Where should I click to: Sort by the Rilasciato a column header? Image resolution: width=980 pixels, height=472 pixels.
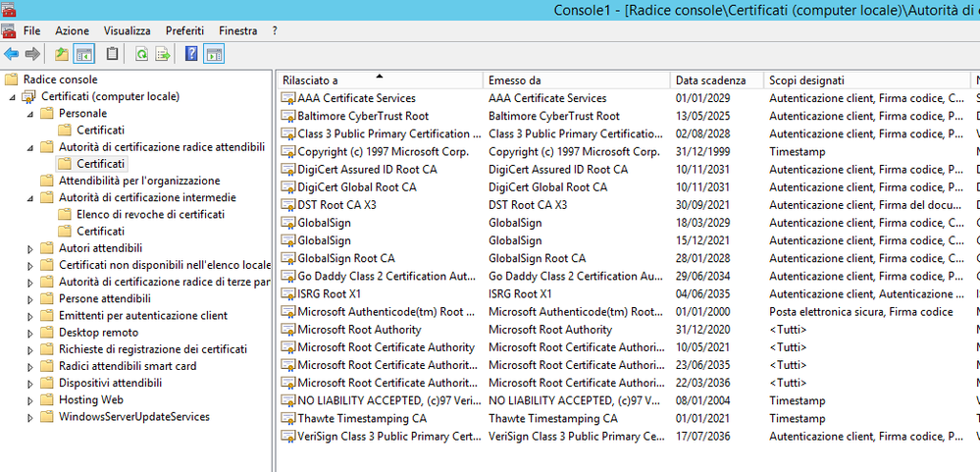[x=380, y=80]
